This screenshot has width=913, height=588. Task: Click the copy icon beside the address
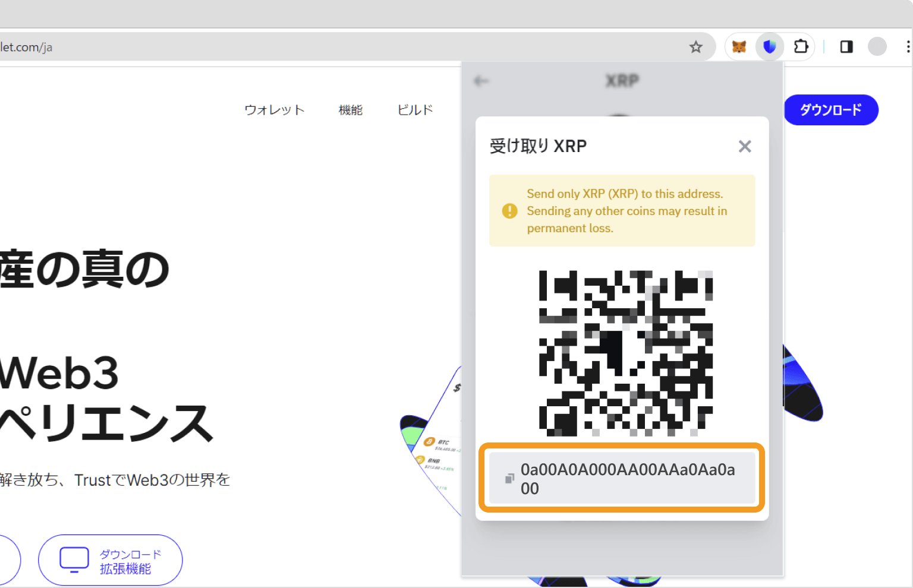pyautogui.click(x=509, y=479)
